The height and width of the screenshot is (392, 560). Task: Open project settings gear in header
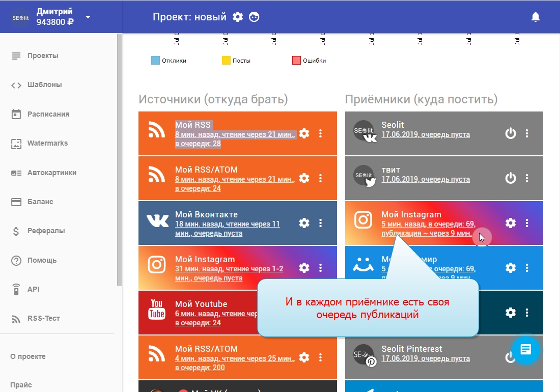(x=238, y=17)
